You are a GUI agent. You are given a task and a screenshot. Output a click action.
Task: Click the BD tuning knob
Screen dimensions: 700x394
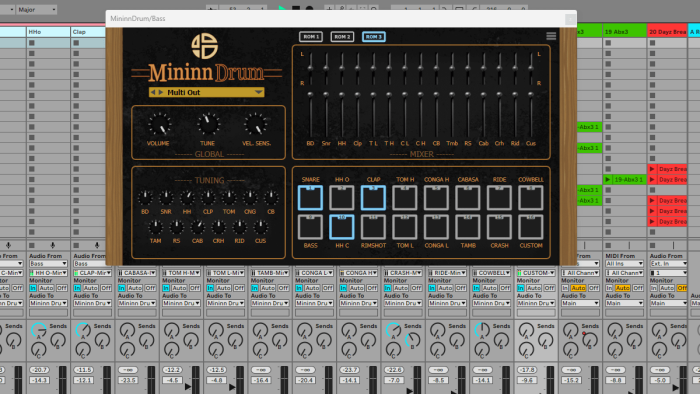tap(145, 197)
